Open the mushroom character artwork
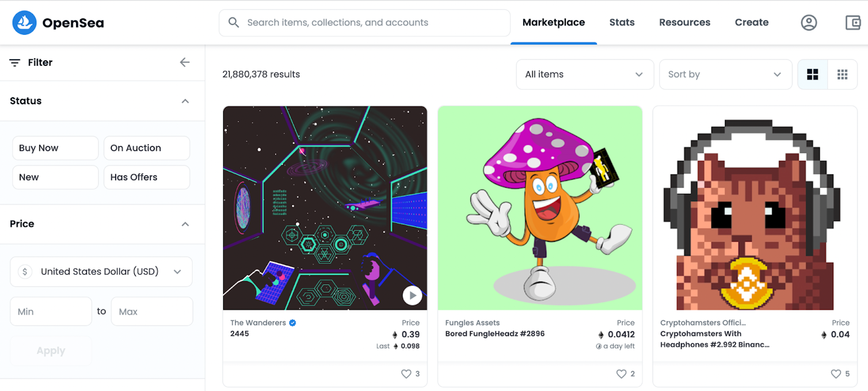868x391 pixels. click(540, 208)
